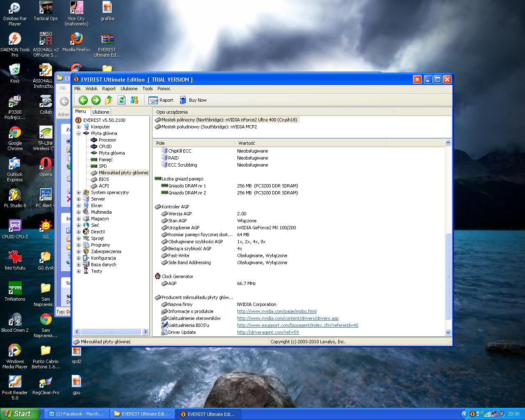
Task: Click the users icon in toolbar
Action: pyautogui.click(x=134, y=100)
